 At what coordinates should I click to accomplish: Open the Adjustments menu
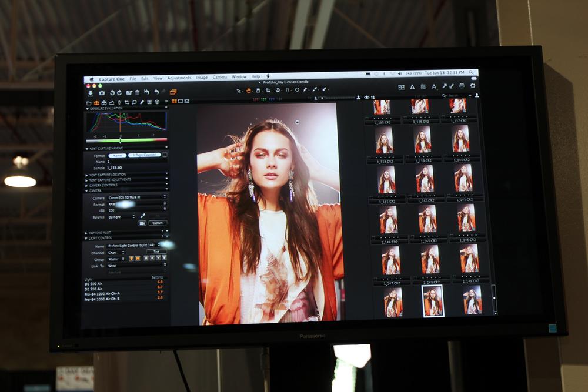point(179,78)
